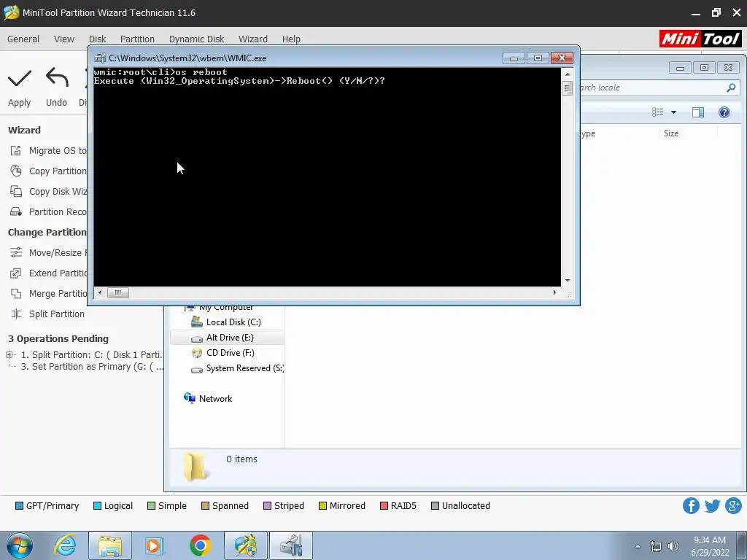Open the Disk menu
Screen dimensions: 747x560
[97, 39]
